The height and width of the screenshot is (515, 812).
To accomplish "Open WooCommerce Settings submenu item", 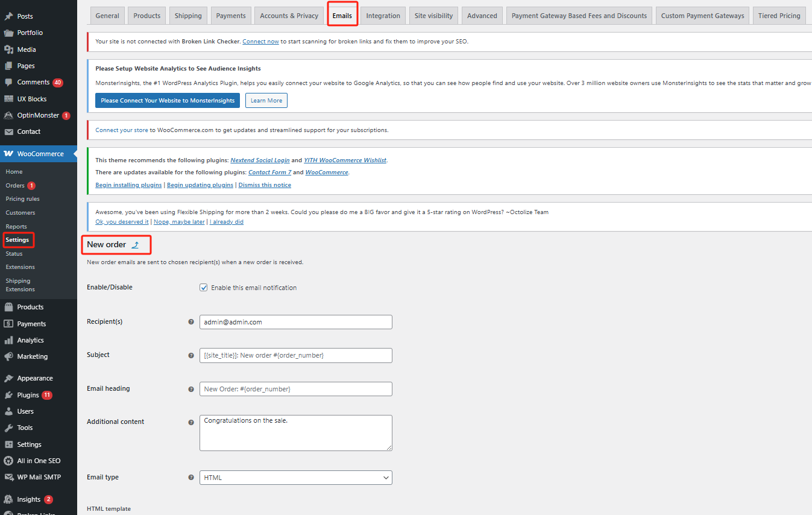I will [17, 240].
